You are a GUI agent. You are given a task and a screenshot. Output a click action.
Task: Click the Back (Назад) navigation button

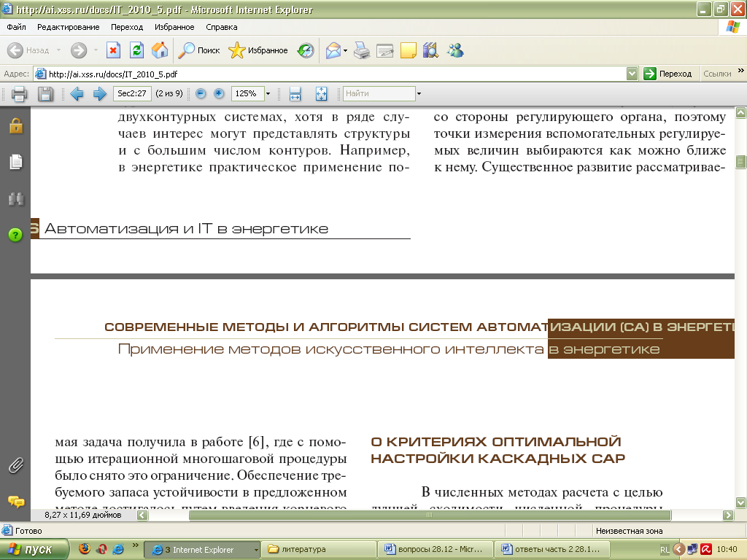pyautogui.click(x=28, y=50)
